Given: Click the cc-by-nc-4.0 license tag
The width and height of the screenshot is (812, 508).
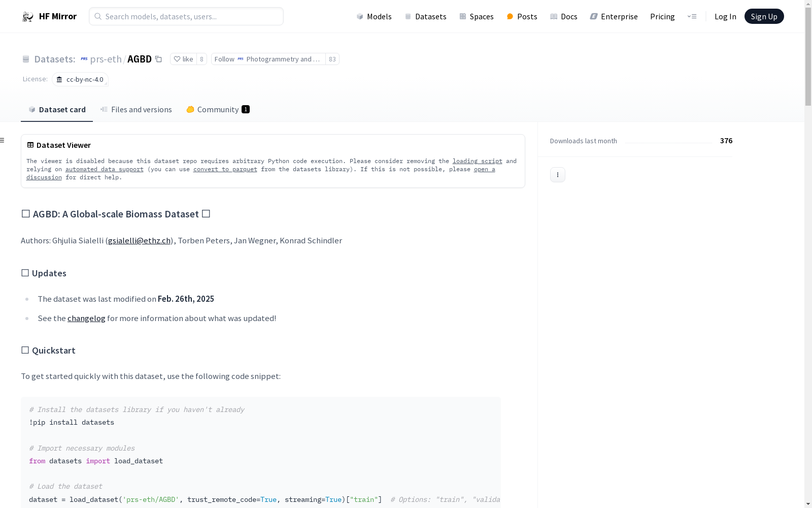Looking at the screenshot, I should 80,79.
